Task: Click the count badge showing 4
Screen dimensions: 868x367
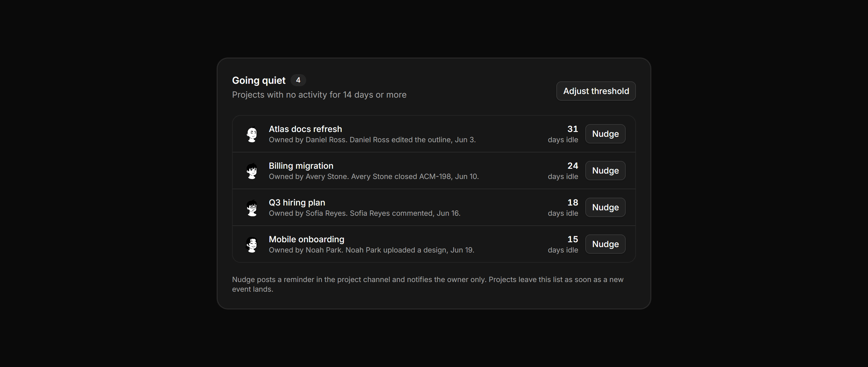Action: [x=298, y=80]
